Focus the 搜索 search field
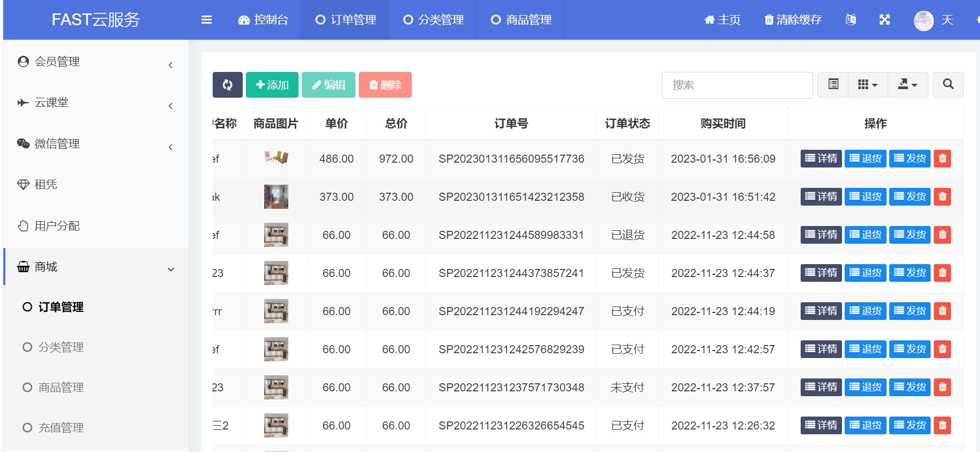Viewport: 980px width, 452px height. pyautogui.click(x=737, y=85)
